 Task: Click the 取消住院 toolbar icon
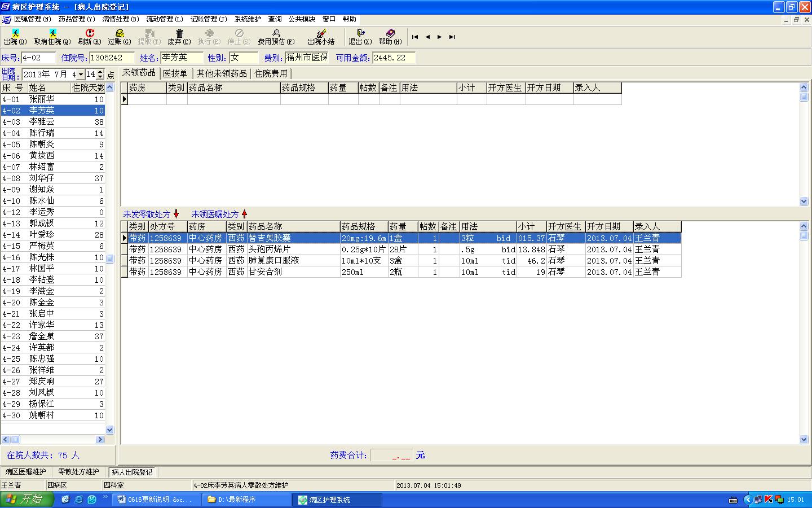point(52,37)
